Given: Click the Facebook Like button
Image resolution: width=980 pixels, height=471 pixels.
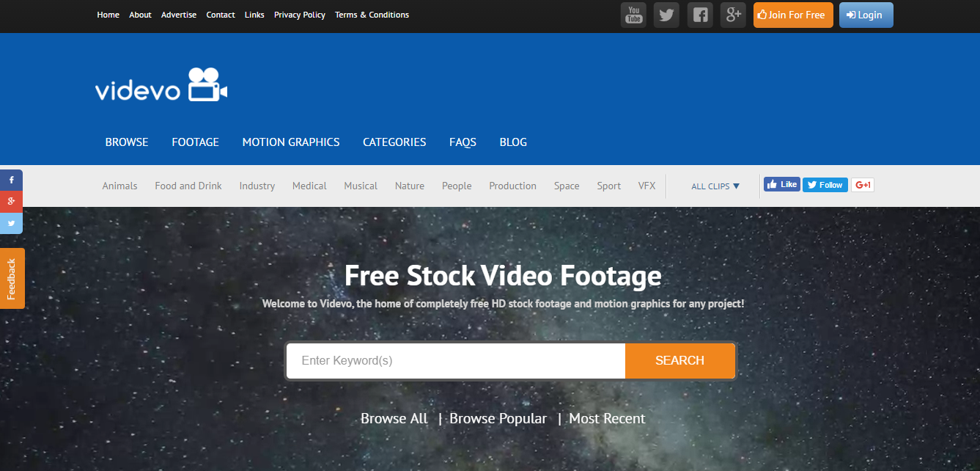Looking at the screenshot, I should click(x=782, y=185).
